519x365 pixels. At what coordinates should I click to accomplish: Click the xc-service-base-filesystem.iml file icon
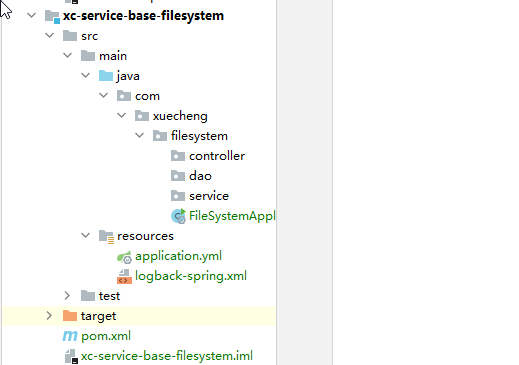pyautogui.click(x=71, y=356)
